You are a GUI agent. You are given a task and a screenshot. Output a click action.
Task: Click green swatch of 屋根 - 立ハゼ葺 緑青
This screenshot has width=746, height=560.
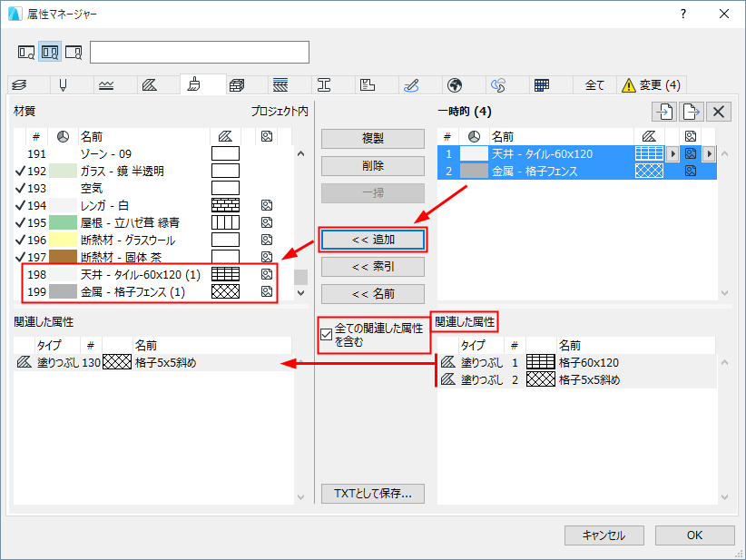[63, 222]
